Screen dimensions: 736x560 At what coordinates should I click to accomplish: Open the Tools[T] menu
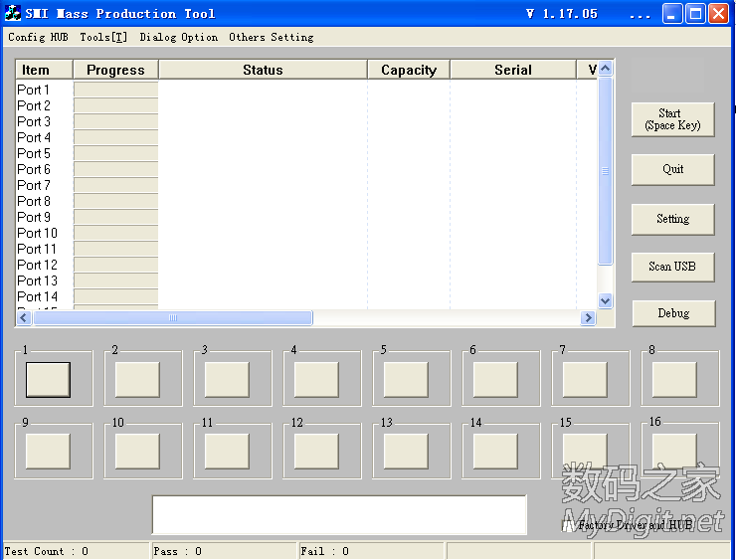click(103, 37)
